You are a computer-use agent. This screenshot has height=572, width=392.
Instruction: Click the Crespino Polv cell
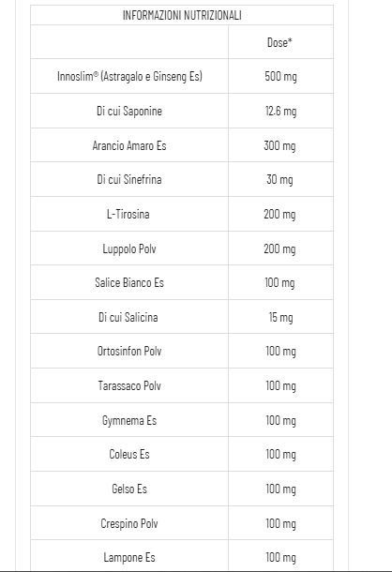(x=129, y=523)
